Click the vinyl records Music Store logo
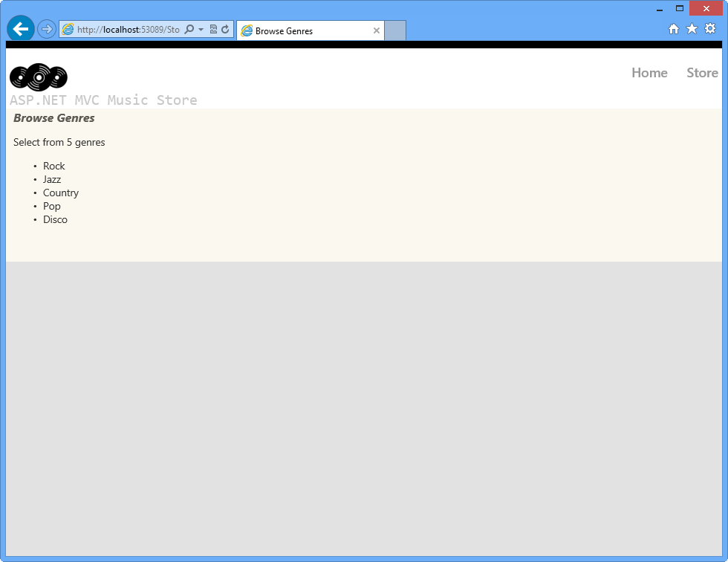Viewport: 728px width, 562px height. coord(37,77)
